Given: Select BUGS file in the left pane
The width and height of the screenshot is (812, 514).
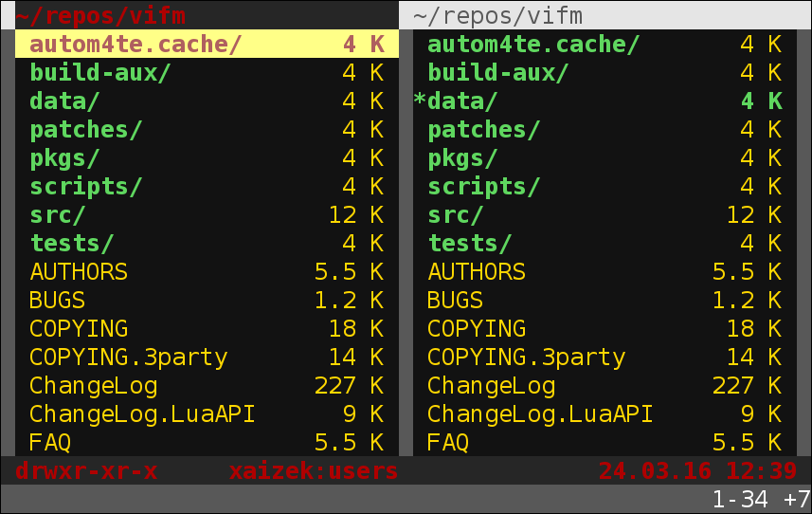Looking at the screenshot, I should click(x=208, y=301).
